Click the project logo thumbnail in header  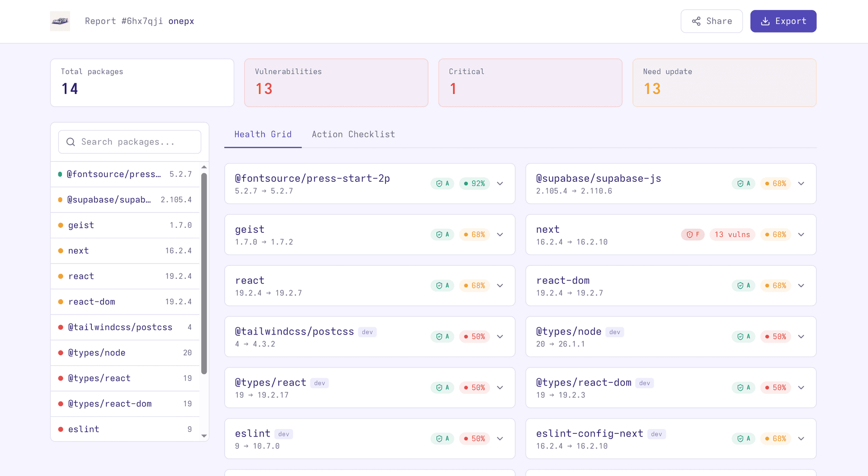(60, 21)
